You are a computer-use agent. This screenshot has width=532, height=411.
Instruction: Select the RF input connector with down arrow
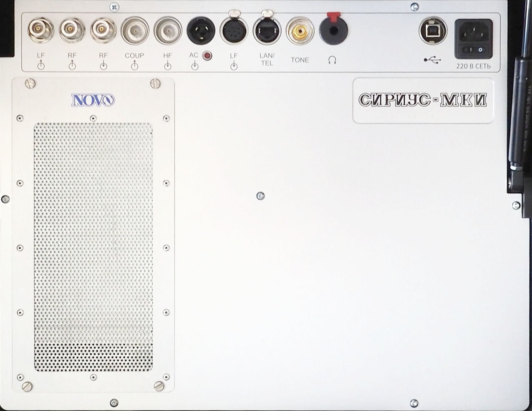pos(103,30)
